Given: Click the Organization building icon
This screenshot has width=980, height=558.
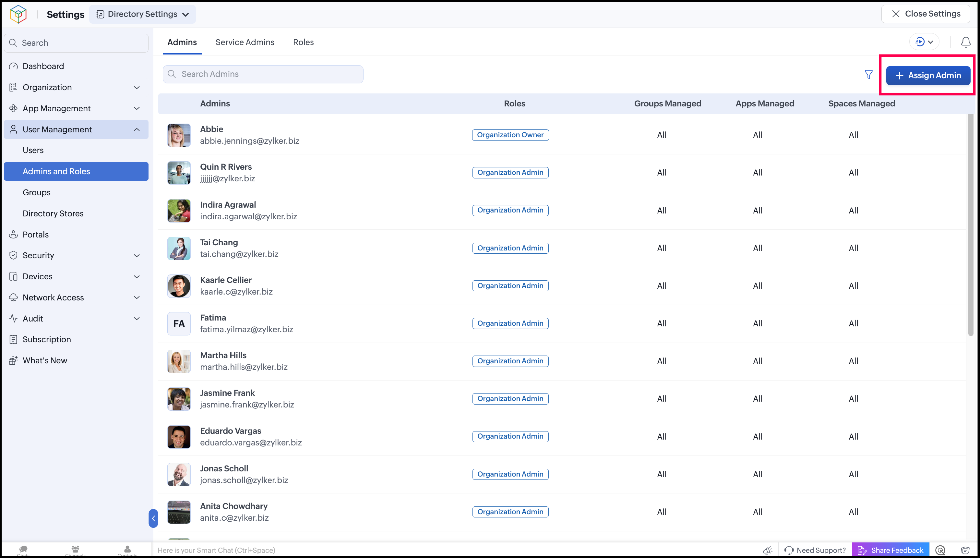Looking at the screenshot, I should tap(13, 87).
